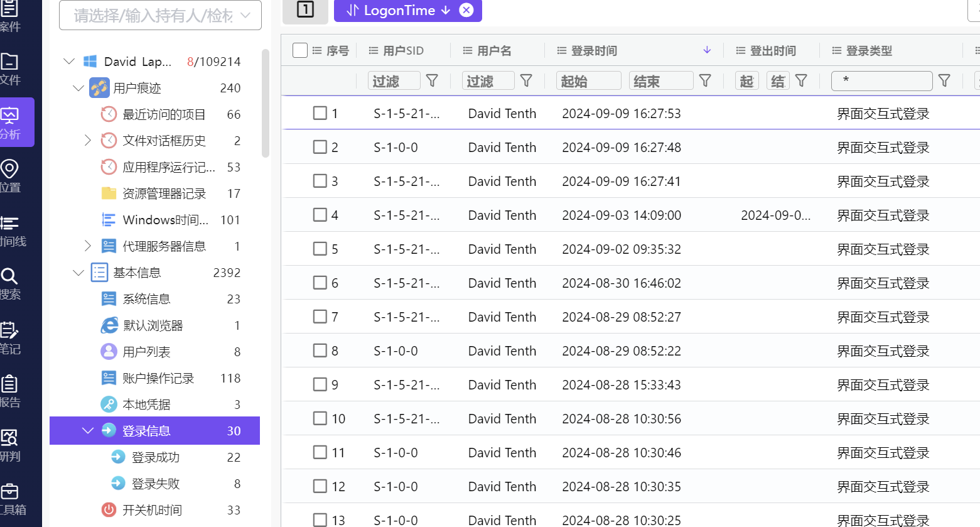980x527 pixels.
Task: Click the LogonTime sort button
Action: (x=398, y=10)
